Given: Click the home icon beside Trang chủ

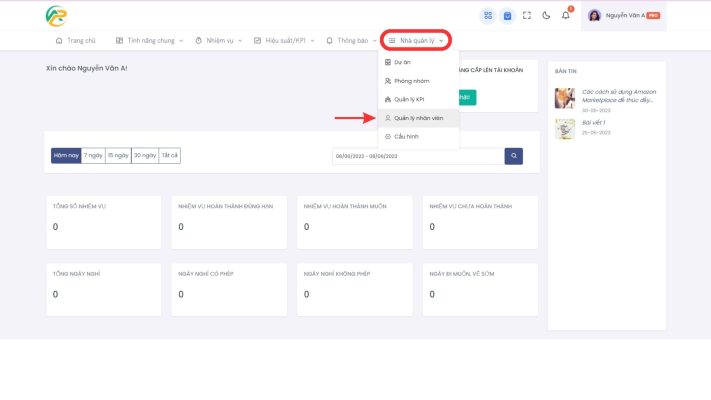Looking at the screenshot, I should click(x=59, y=40).
